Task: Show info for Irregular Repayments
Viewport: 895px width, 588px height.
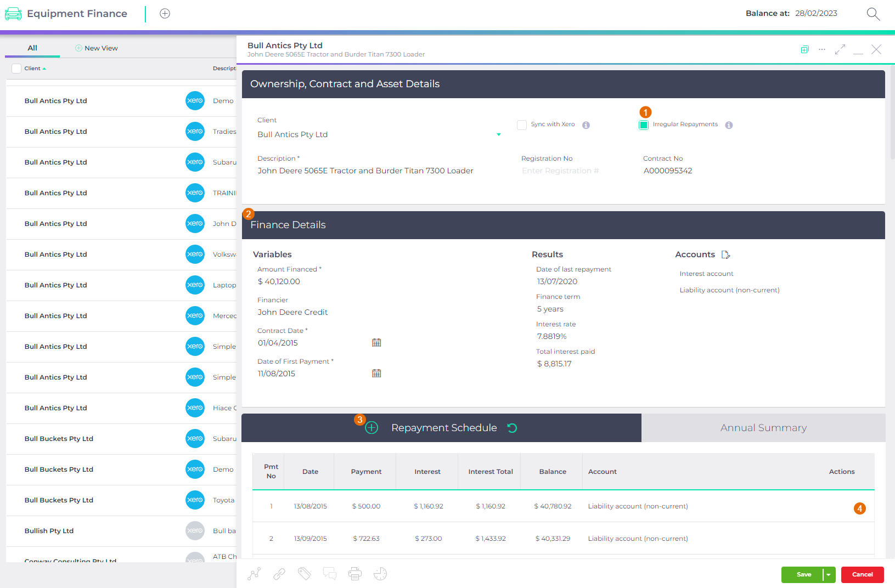Action: click(729, 125)
